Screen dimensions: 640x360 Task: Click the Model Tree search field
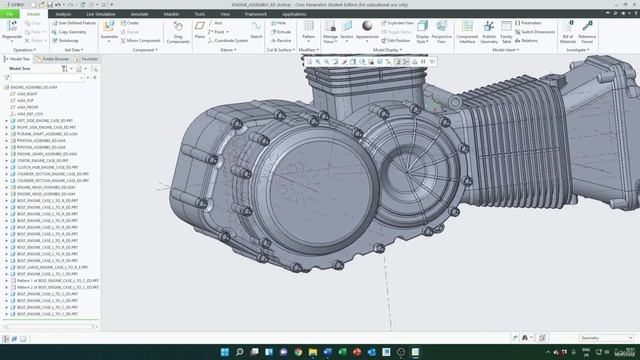click(x=47, y=78)
